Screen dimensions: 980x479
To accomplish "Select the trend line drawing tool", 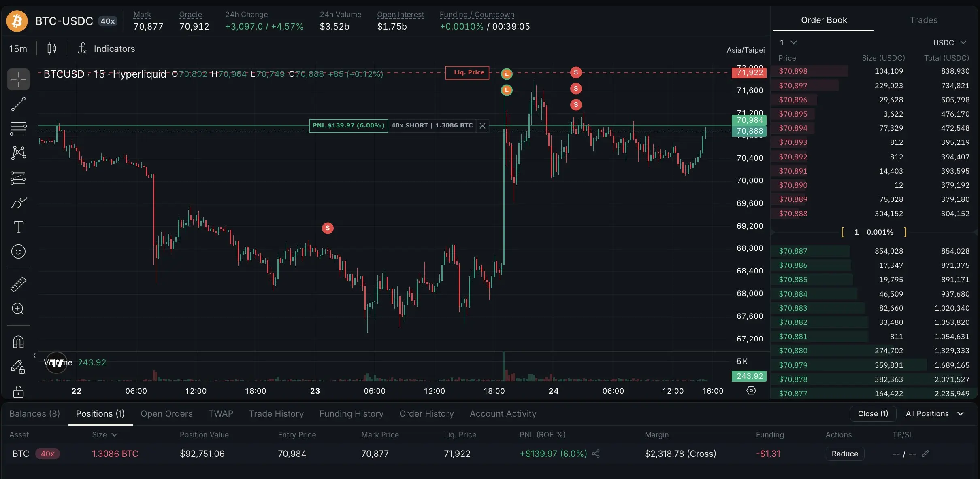I will pos(18,104).
